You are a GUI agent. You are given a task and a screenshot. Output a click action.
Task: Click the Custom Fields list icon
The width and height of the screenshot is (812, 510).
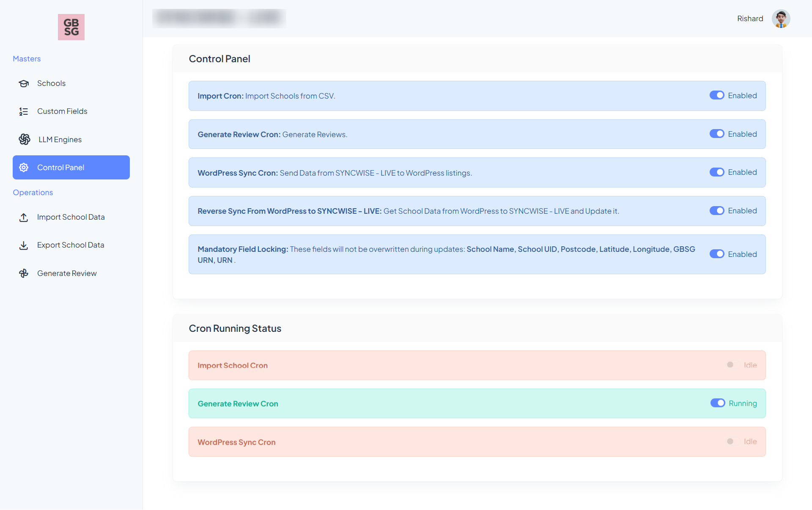point(24,111)
